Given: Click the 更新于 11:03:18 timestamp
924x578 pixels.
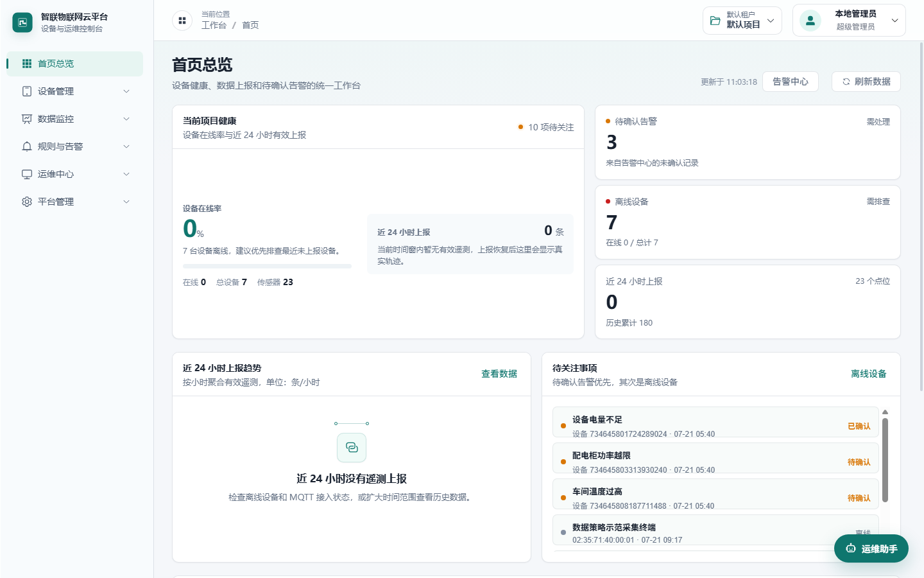Looking at the screenshot, I should coord(729,82).
